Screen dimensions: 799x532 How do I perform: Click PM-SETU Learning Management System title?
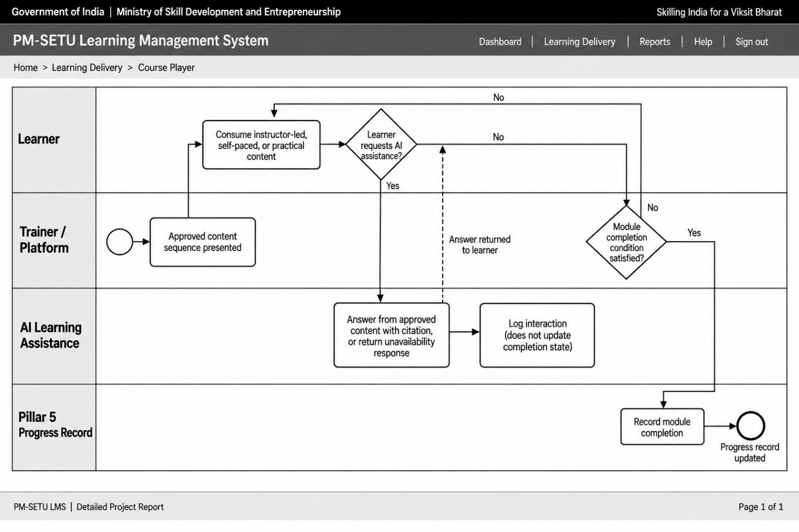click(141, 41)
